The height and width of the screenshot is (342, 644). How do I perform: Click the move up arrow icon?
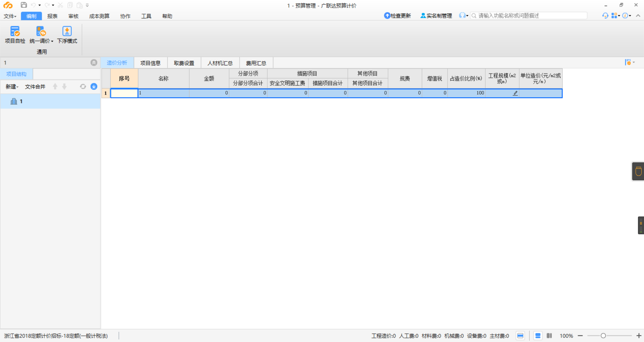(55, 87)
